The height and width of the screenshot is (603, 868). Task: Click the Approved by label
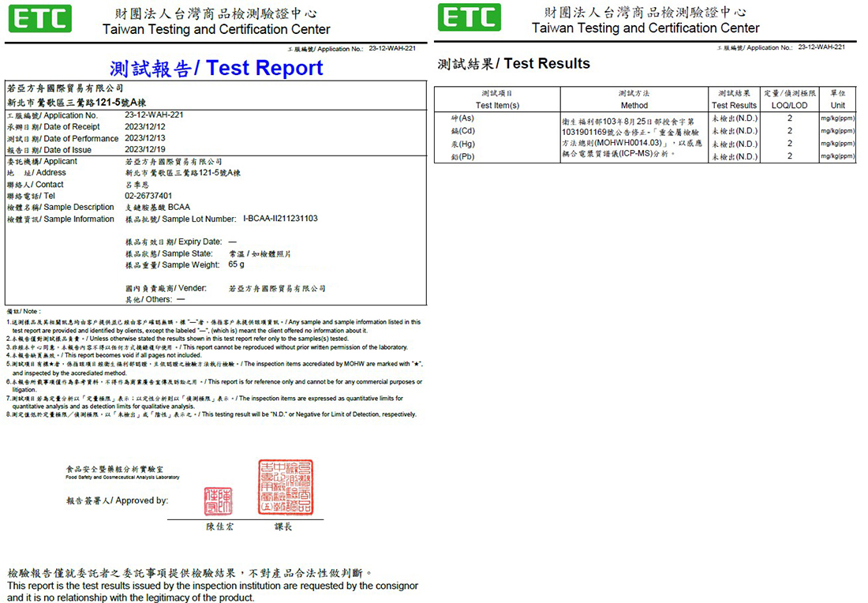117,500
